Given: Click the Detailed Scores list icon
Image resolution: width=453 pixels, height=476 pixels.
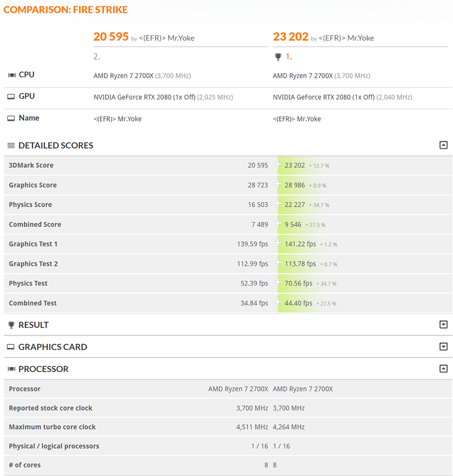Looking at the screenshot, I should coord(11,145).
